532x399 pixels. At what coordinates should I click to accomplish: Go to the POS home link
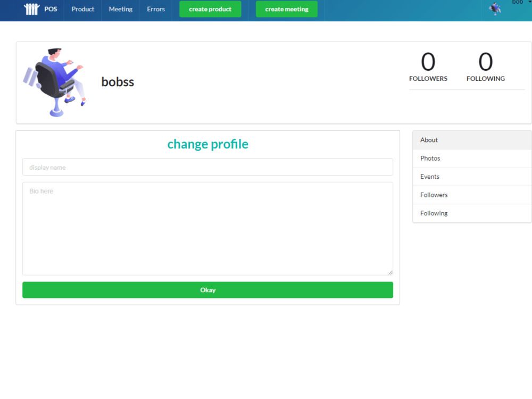click(x=51, y=9)
